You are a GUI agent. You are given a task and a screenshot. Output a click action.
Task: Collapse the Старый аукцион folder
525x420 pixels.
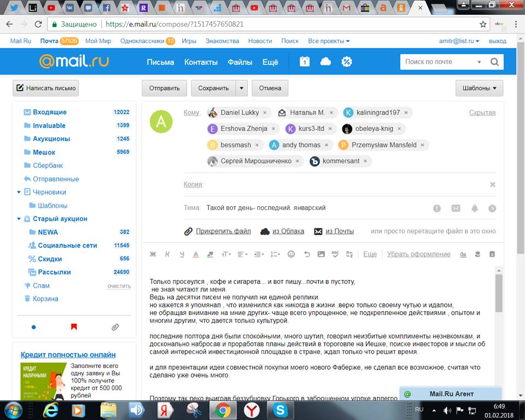19,219
